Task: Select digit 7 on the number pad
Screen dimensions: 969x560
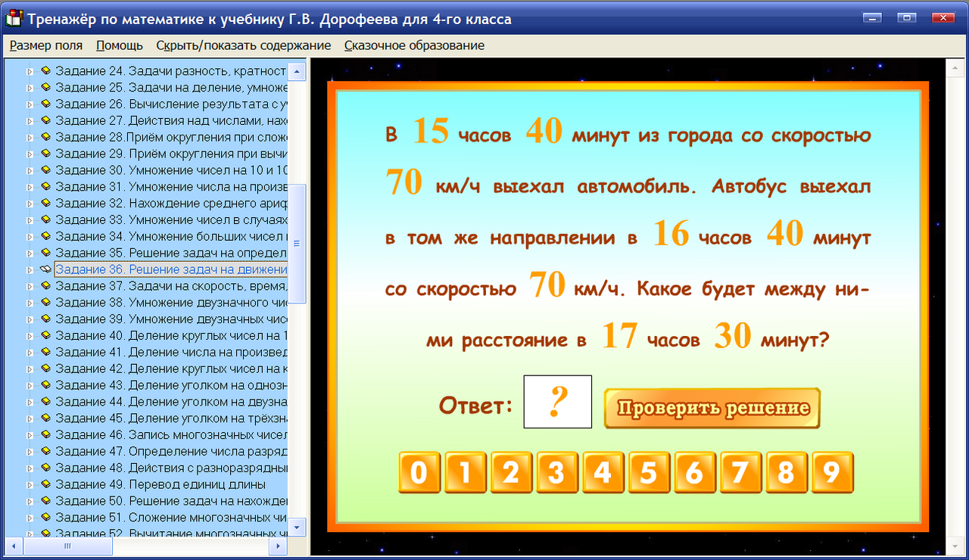Action: click(x=740, y=471)
